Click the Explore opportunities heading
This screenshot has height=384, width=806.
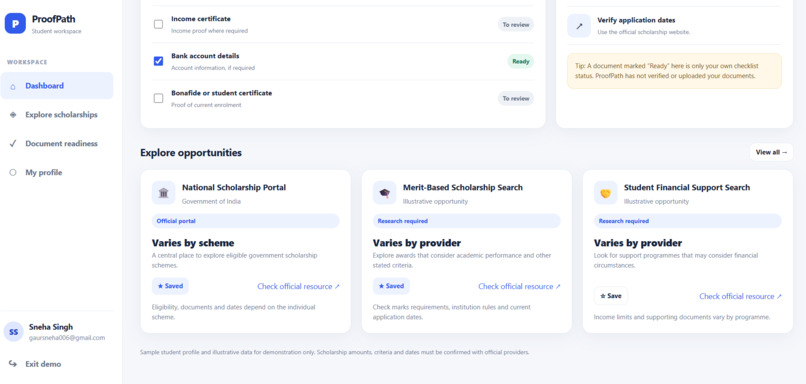(x=191, y=153)
